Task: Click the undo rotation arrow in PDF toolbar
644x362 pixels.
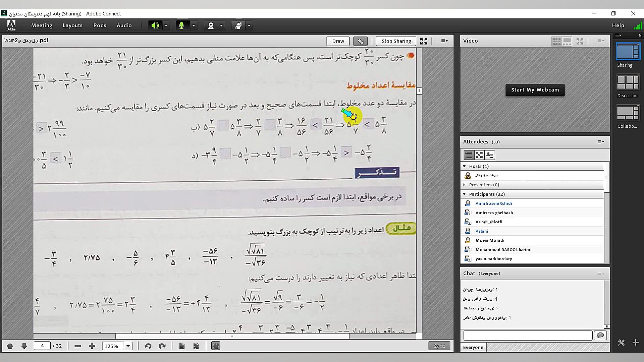Action: (x=148, y=346)
